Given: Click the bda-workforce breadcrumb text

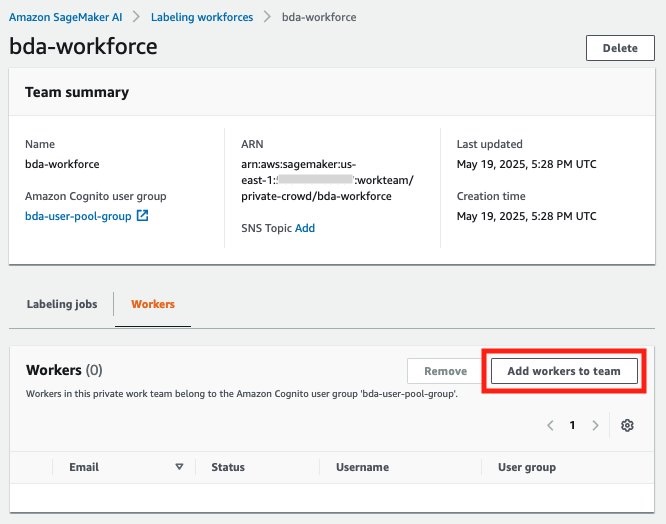Looking at the screenshot, I should [x=319, y=17].
